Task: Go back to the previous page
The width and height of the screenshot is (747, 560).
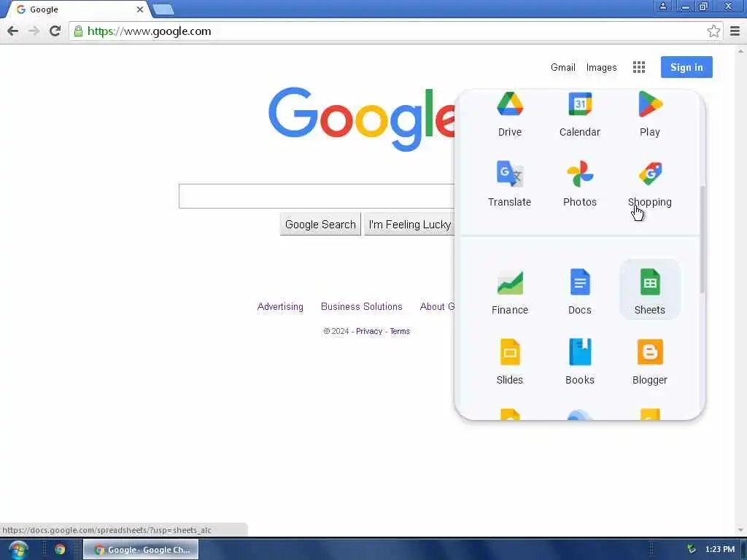Action: (13, 31)
